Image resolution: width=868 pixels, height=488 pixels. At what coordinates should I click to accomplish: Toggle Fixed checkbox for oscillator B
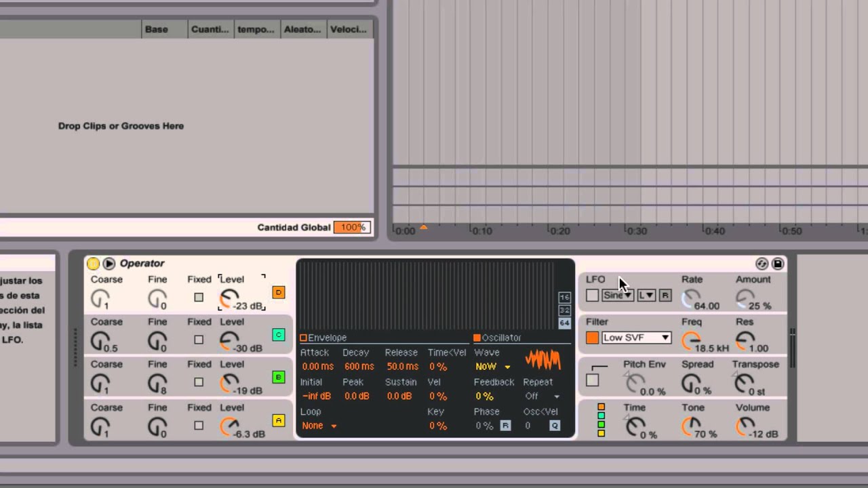pos(199,382)
